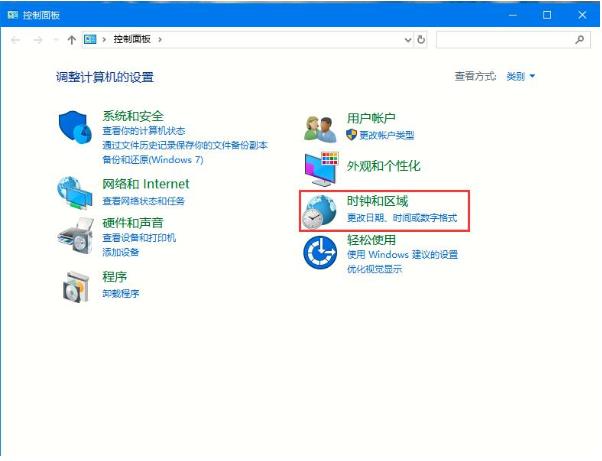This screenshot has width=602, height=461.
Task: Click the Control Panel icon in address bar
Action: point(90,39)
